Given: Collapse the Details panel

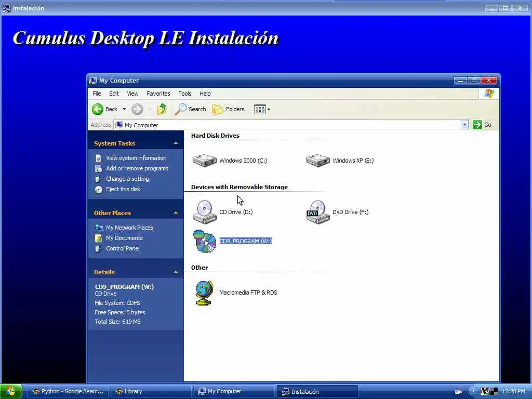Looking at the screenshot, I should tap(176, 272).
